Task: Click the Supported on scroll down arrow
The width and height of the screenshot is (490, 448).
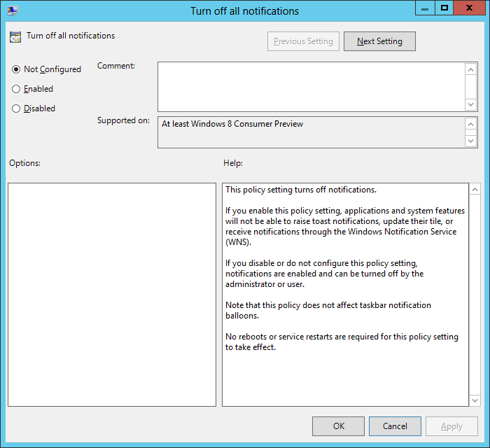Action: point(471,141)
